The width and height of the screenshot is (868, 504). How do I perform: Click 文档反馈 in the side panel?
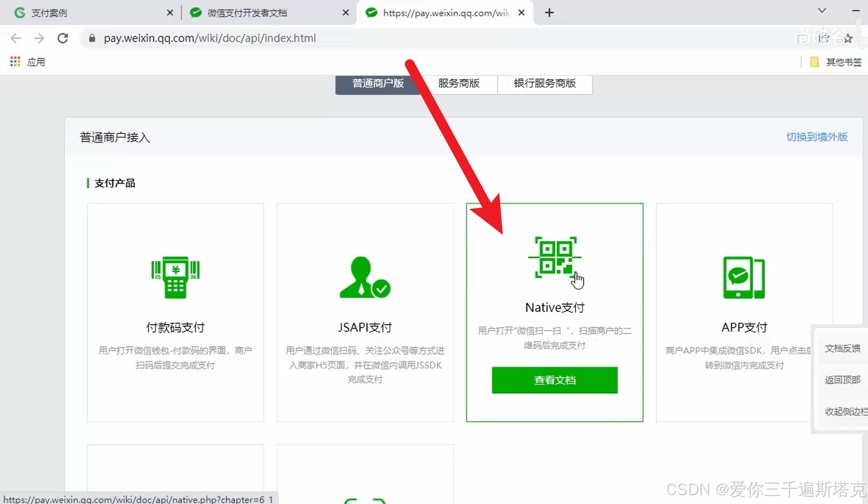842,348
